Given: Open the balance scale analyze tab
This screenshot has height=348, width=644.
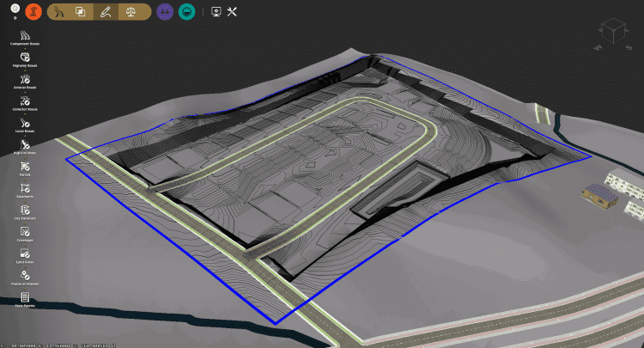Looking at the screenshot, I should click(x=131, y=12).
